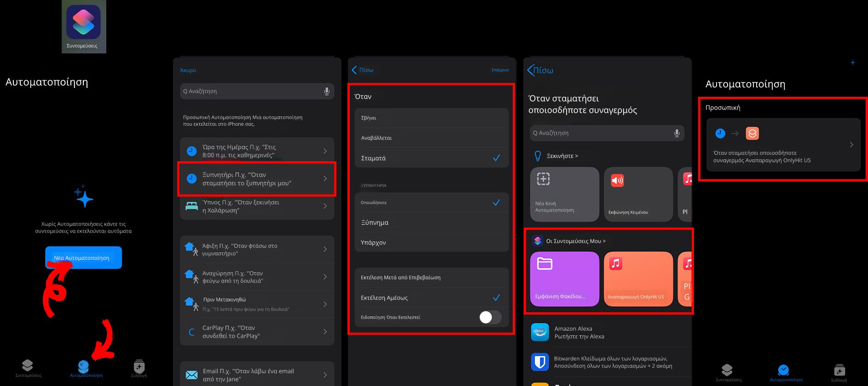868x386 pixels.
Task: Switch to Συλλογή tab in right screen
Action: (x=839, y=372)
